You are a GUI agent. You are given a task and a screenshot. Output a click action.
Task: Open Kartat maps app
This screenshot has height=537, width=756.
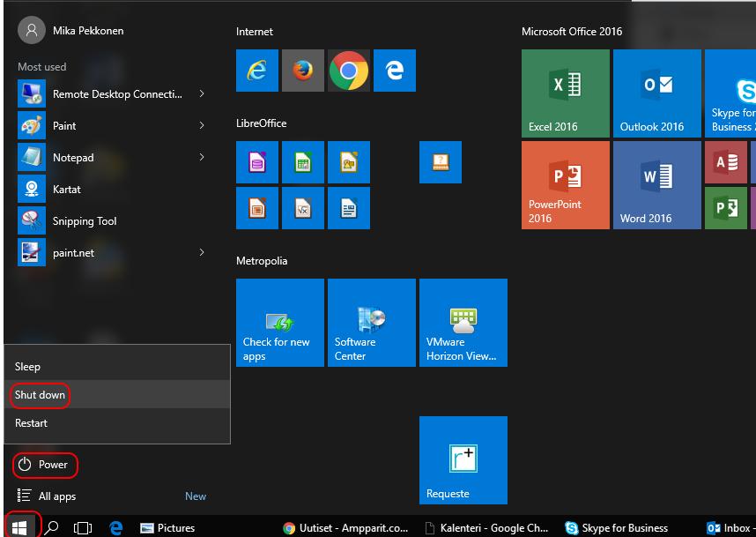click(x=115, y=189)
